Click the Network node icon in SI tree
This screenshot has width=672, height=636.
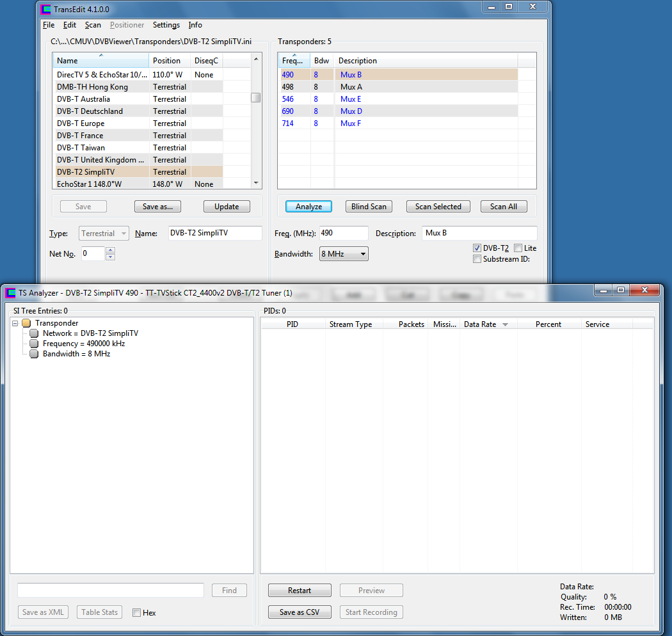(34, 333)
